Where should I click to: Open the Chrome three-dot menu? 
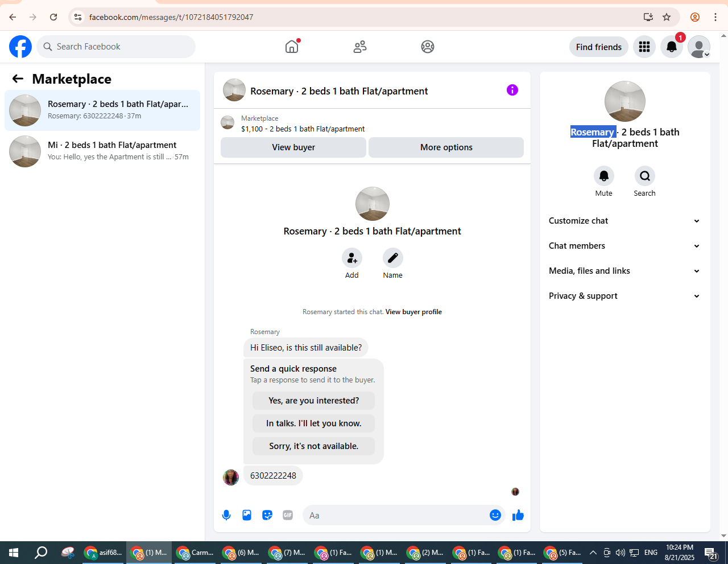click(x=715, y=17)
